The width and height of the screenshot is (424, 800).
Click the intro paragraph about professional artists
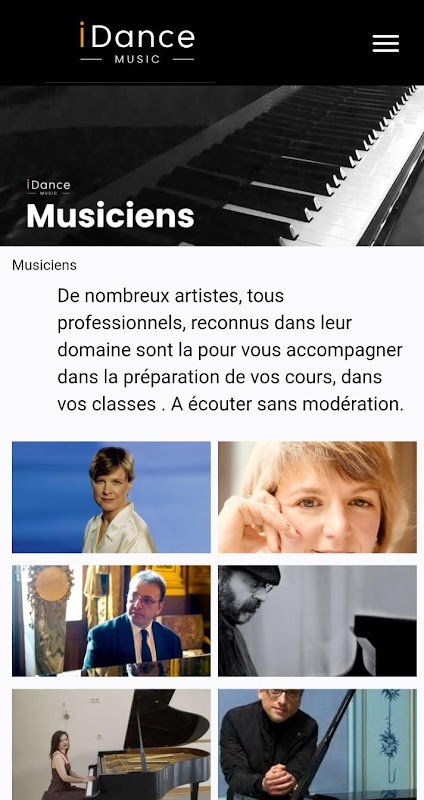[231, 350]
